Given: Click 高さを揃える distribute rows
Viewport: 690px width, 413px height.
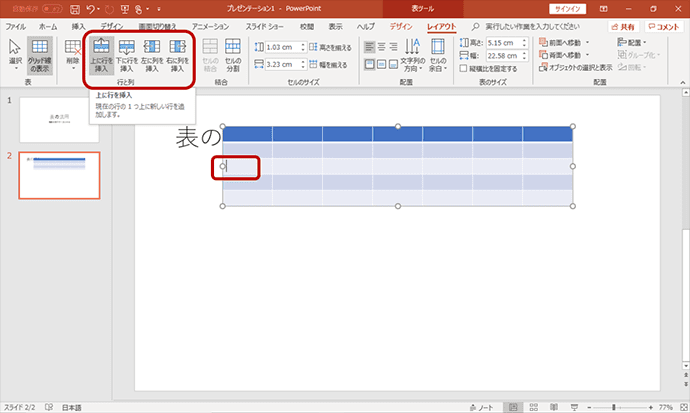Looking at the screenshot, I should click(330, 47).
